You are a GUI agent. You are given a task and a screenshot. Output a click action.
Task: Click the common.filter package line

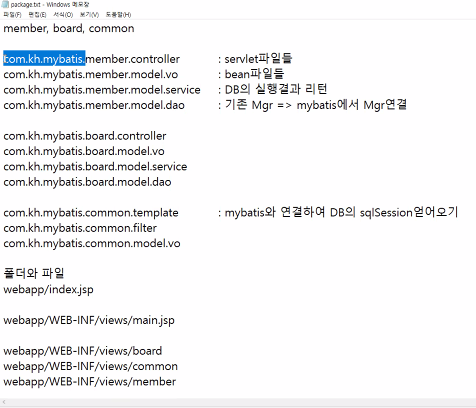(80, 228)
